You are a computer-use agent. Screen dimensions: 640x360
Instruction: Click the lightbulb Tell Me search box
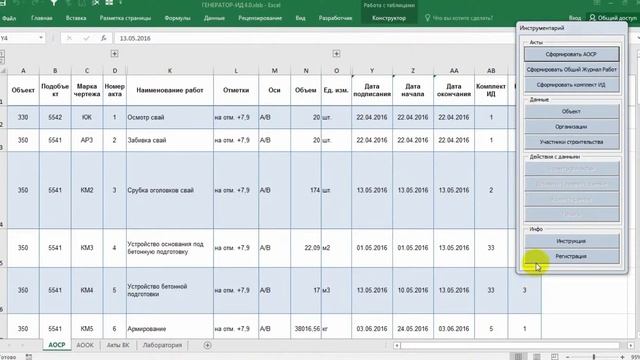tap(459, 18)
